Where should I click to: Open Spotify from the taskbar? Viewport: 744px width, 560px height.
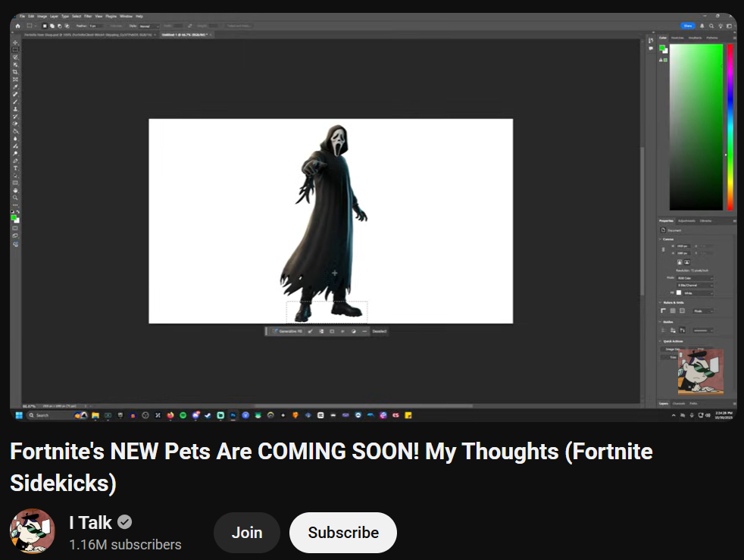point(183,415)
